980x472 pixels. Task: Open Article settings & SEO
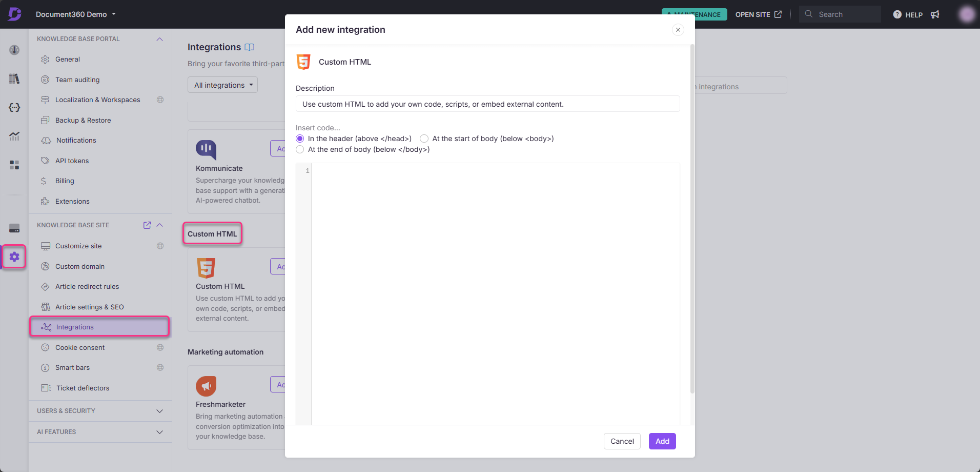click(89, 306)
